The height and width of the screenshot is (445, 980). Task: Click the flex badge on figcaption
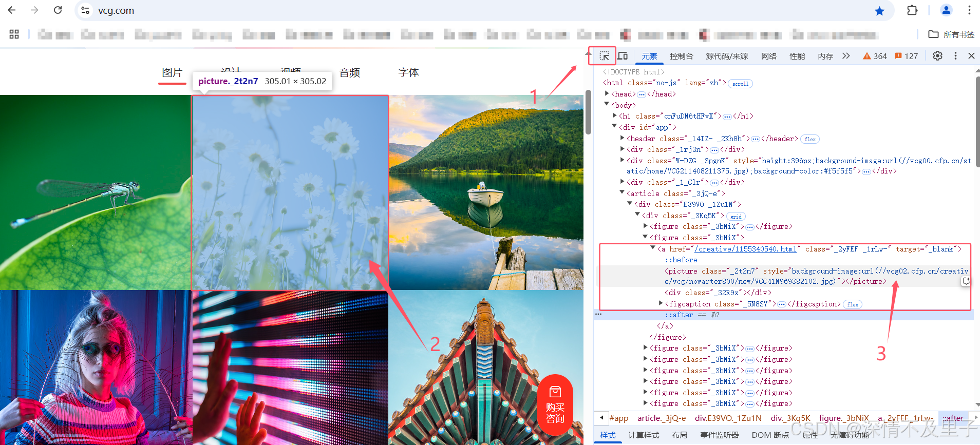pyautogui.click(x=853, y=304)
